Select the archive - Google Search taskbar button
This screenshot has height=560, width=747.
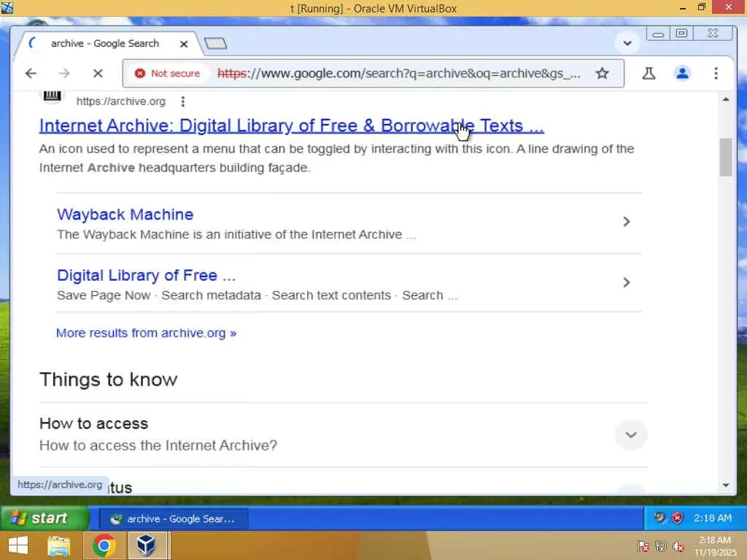[x=174, y=519]
